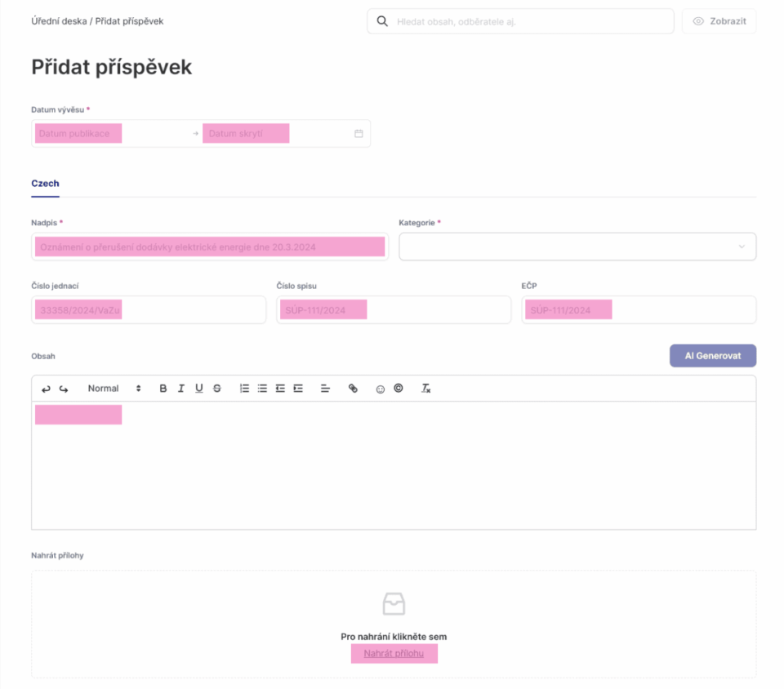Screen dimensions: 784x689
Task: Toggle italic text formatting
Action: [181, 389]
